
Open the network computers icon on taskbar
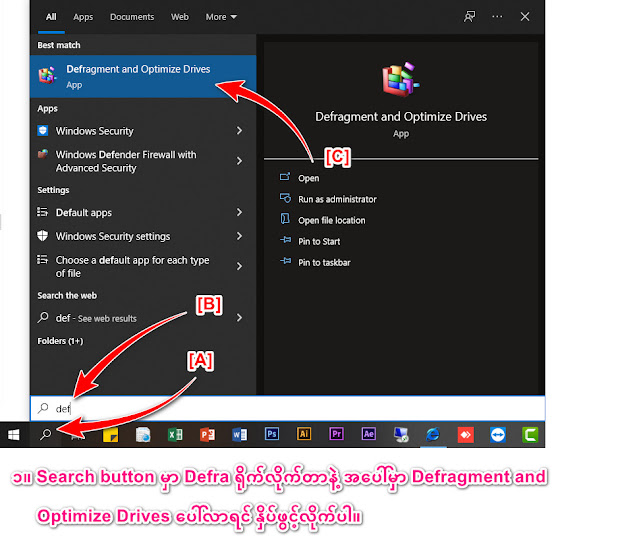(401, 435)
